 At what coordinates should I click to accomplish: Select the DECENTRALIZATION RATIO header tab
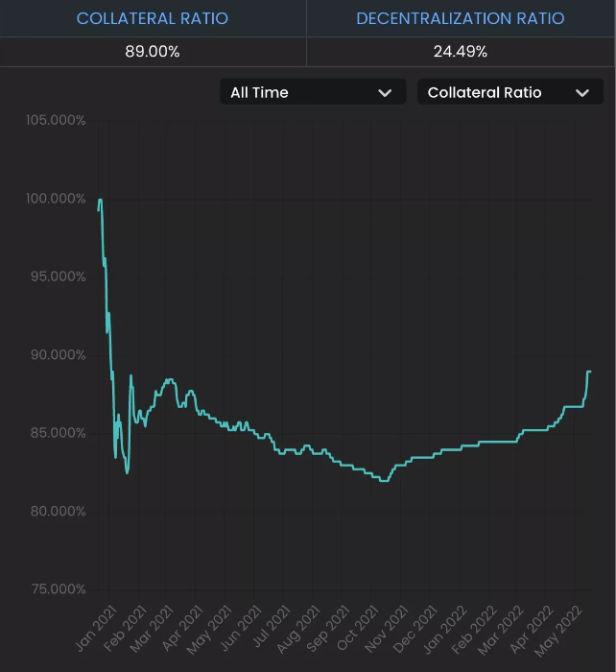(x=461, y=18)
